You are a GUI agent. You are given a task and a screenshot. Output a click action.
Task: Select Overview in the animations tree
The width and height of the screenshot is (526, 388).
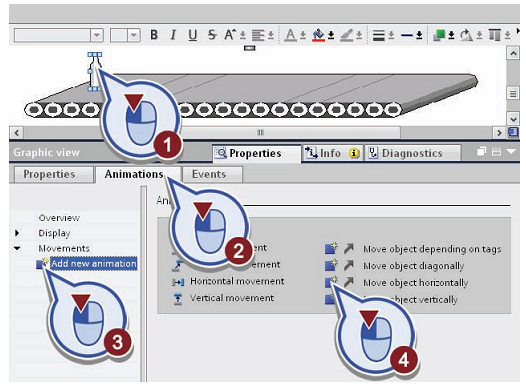(59, 218)
